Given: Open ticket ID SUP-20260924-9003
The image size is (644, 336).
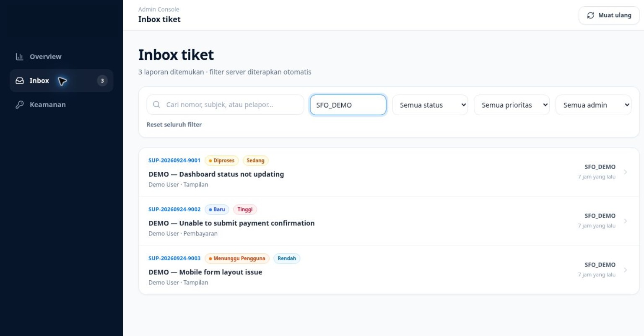Looking at the screenshot, I should tap(174, 258).
